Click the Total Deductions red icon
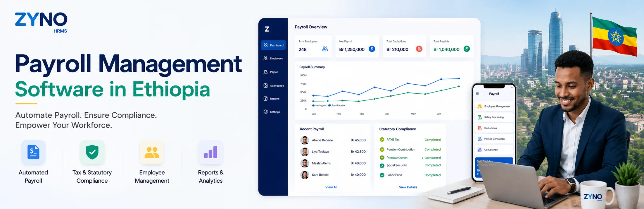Screen dimensions: 644x209 419,49
